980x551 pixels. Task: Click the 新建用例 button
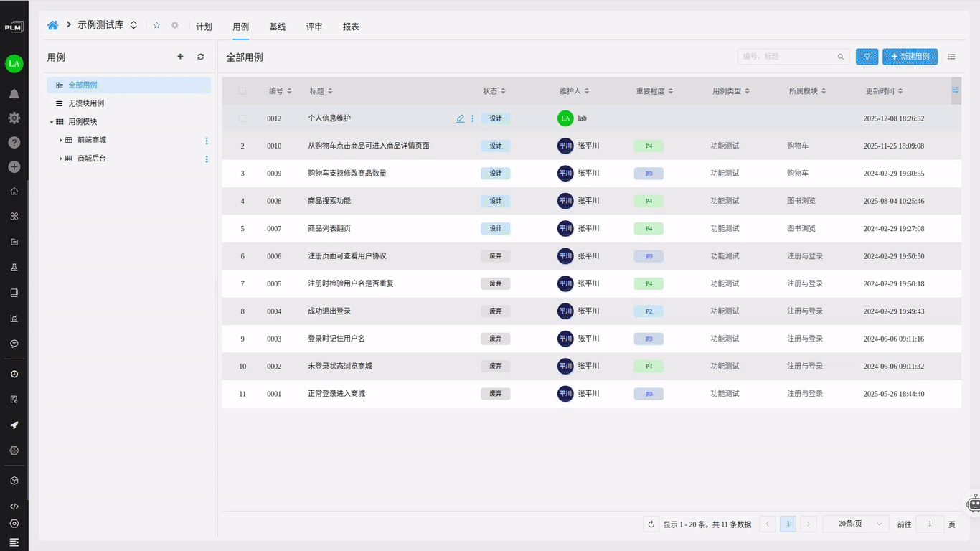coord(910,56)
